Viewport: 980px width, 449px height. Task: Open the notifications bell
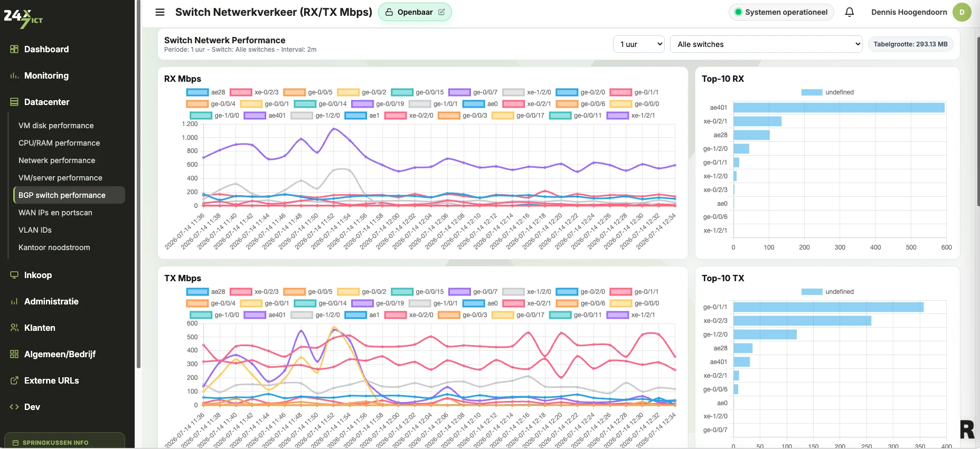point(850,12)
